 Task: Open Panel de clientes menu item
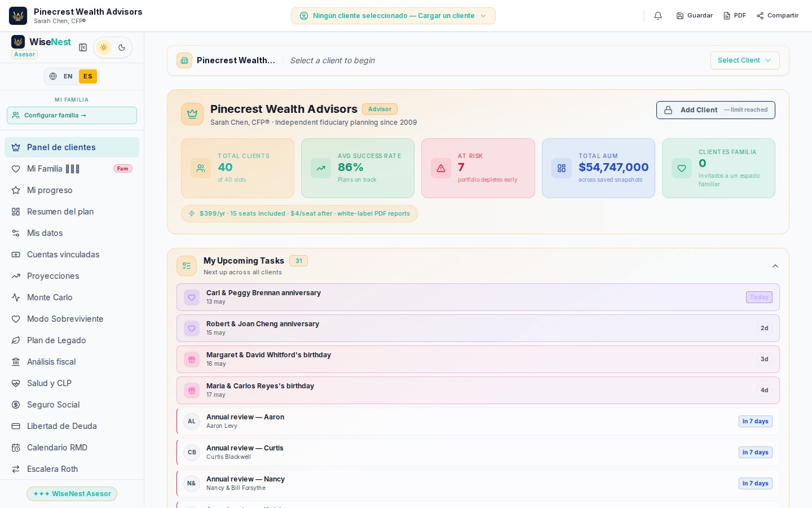[x=72, y=147]
